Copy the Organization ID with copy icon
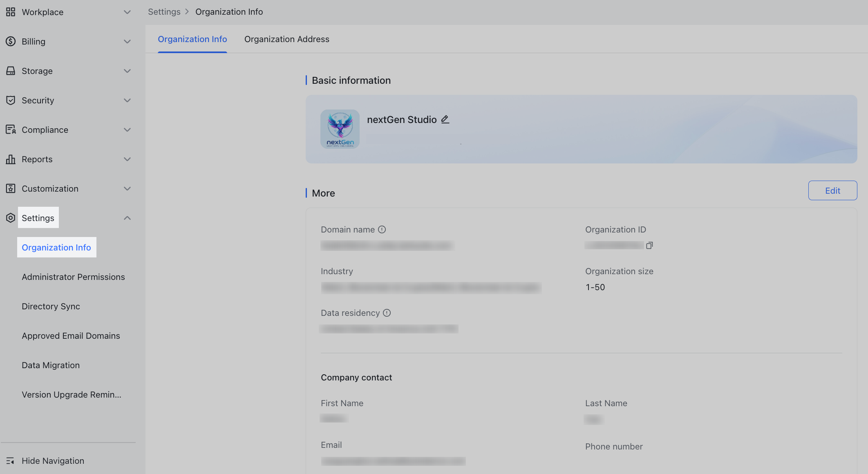 649,245
